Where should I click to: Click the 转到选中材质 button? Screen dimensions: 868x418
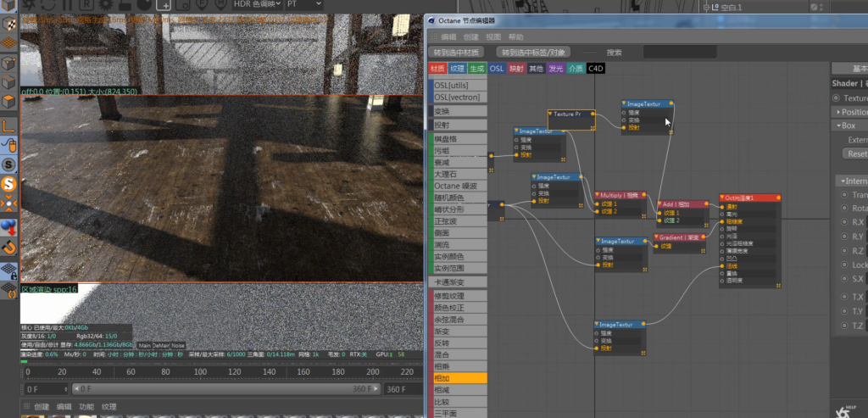[457, 52]
